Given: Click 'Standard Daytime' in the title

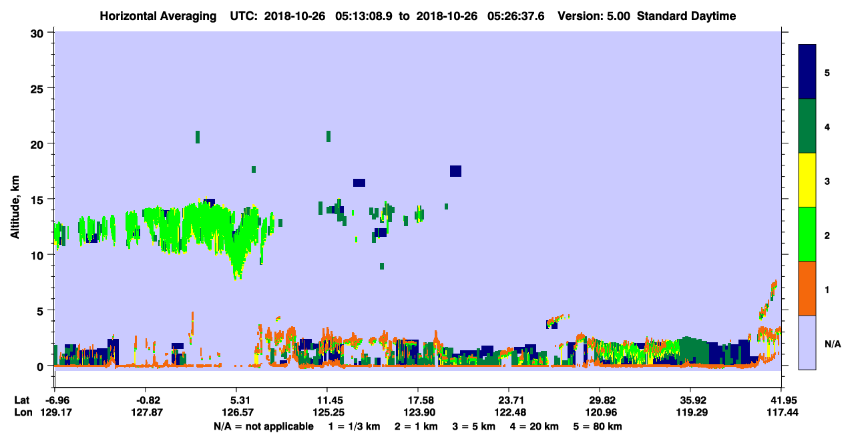Looking at the screenshot, I should 686,16.
